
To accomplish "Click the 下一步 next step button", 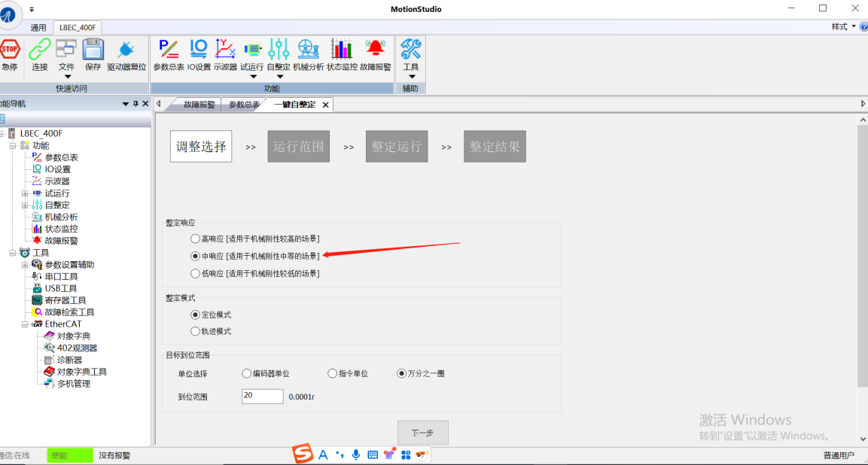I will pyautogui.click(x=423, y=433).
